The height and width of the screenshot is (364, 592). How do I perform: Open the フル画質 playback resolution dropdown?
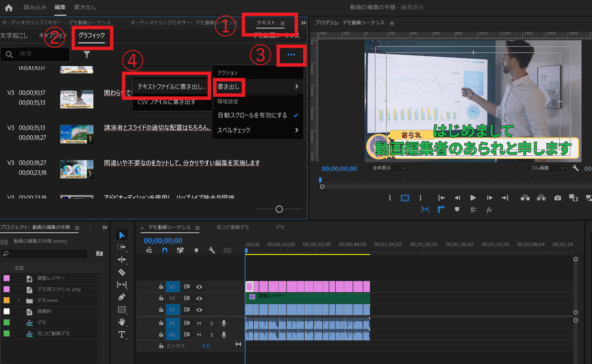547,168
